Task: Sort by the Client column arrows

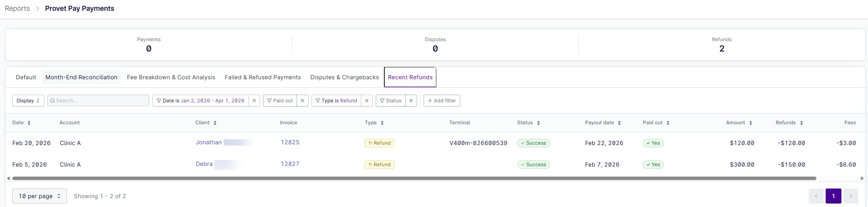Action: pyautogui.click(x=215, y=123)
